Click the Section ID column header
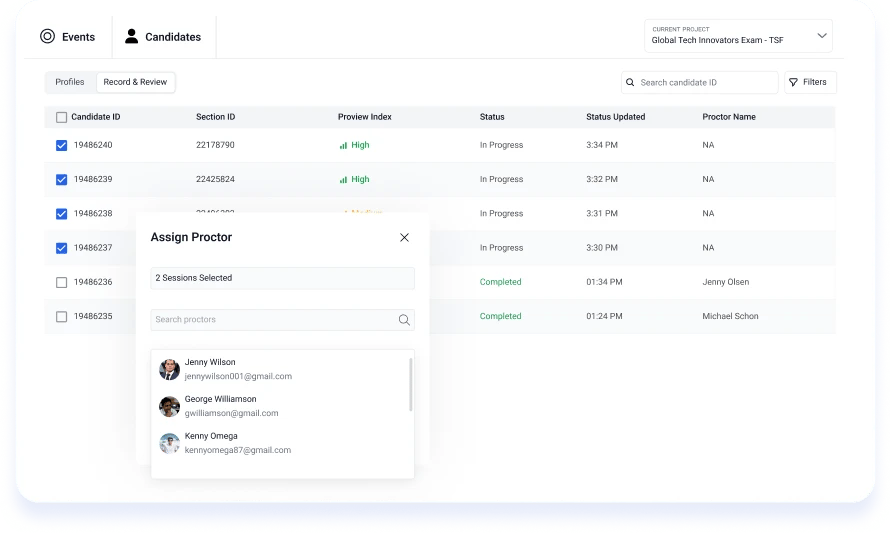890x533 pixels. (215, 117)
